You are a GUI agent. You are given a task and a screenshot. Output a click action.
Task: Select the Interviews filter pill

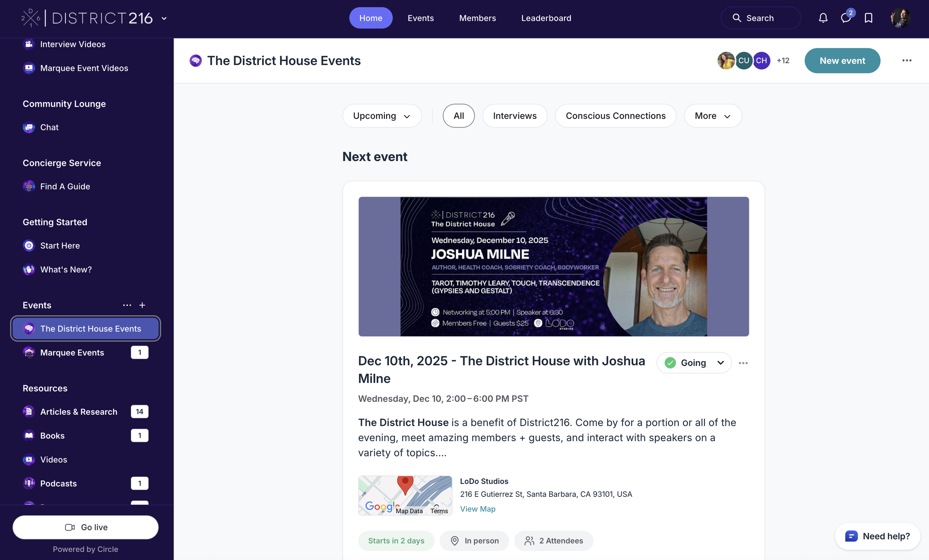point(515,116)
